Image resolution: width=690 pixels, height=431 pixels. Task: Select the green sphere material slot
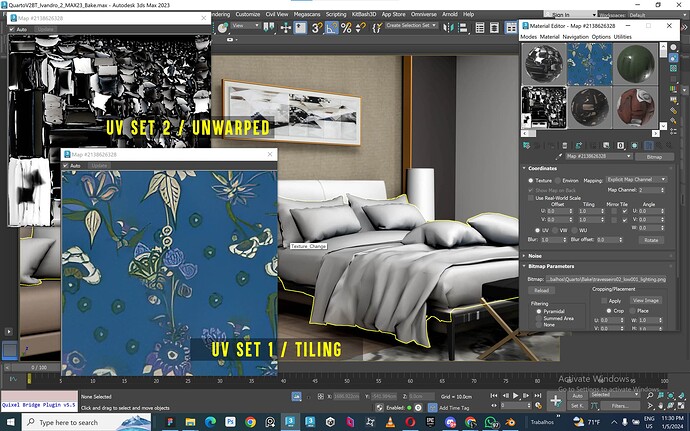635,64
